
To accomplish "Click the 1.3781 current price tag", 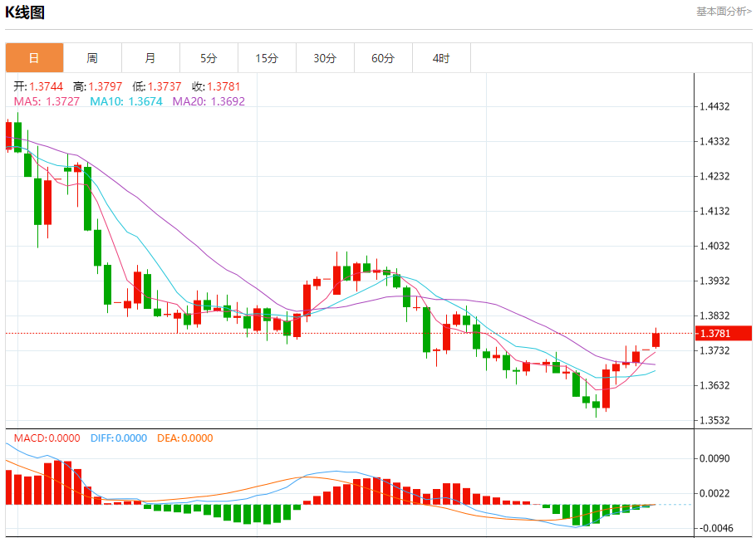I will [724, 333].
